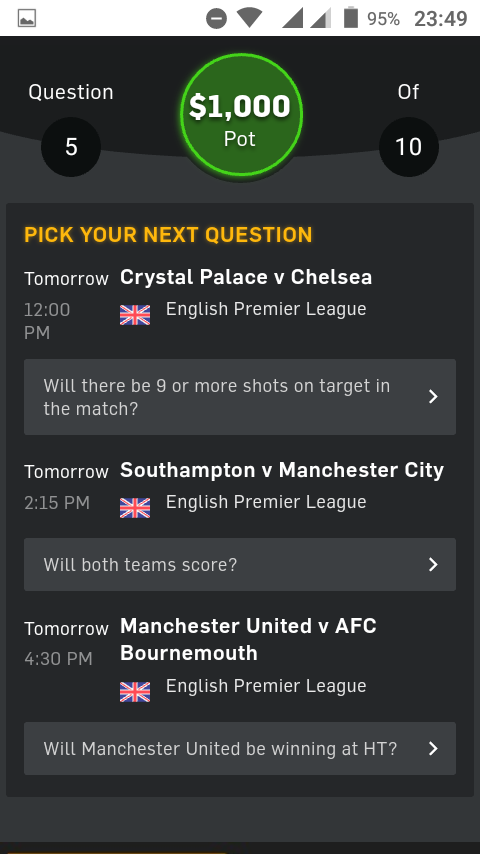Viewport: 480px width, 854px height.
Task: Tap the UK flag under Crystal Palace v Chelsea
Action: (x=135, y=315)
